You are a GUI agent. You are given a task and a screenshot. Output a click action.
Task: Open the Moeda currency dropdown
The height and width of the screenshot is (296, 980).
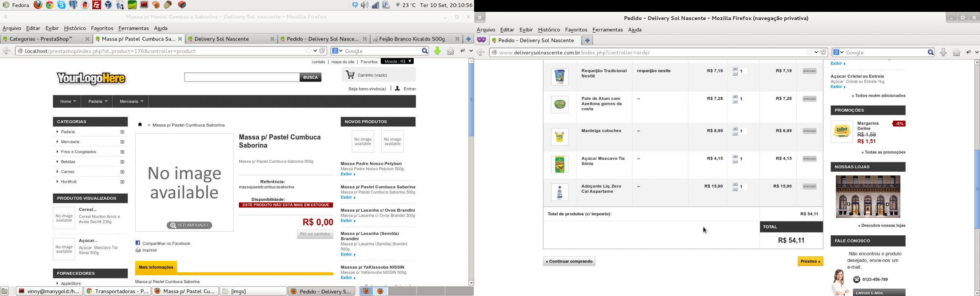pos(397,61)
